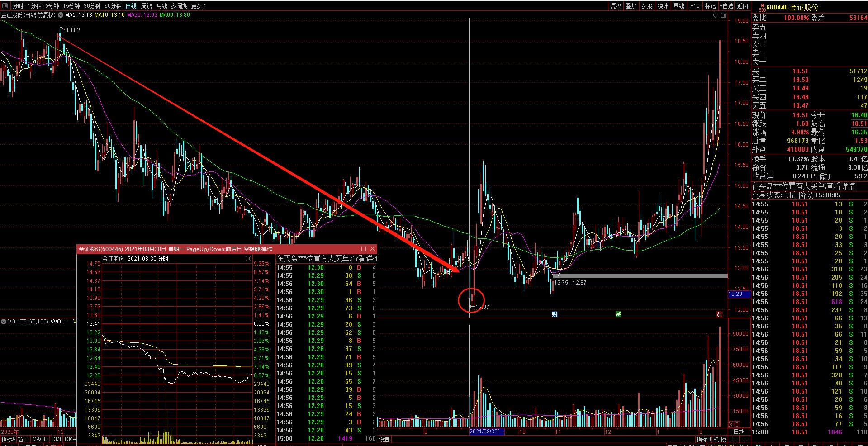Click the 交易状态: 闭市阶段 status line
Image resolution: width=868 pixels, height=446 pixels.
796,195
